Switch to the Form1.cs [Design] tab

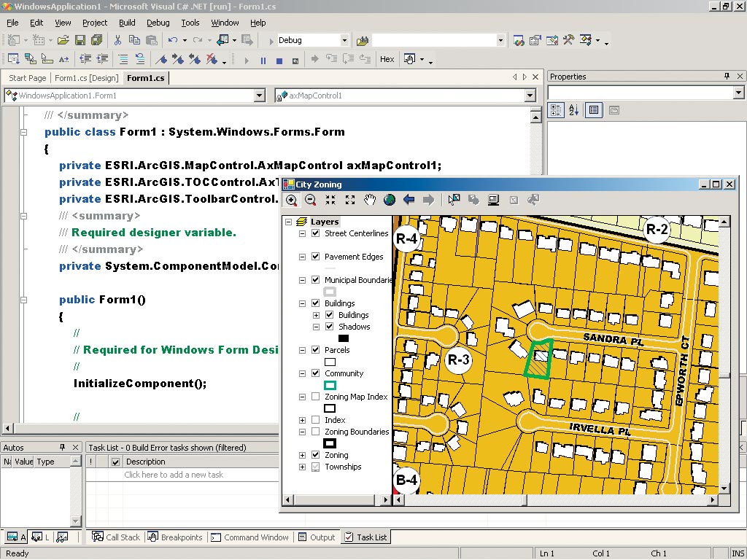click(x=86, y=78)
